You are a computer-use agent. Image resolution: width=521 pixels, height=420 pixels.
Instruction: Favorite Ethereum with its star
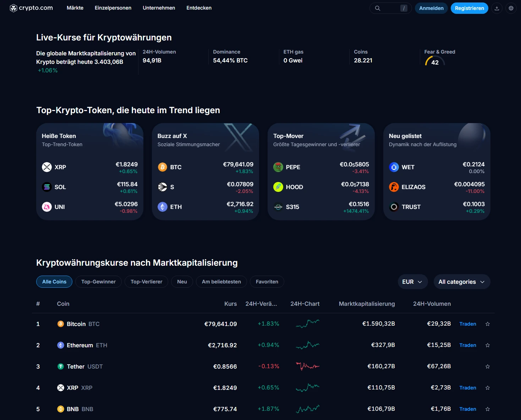click(488, 345)
